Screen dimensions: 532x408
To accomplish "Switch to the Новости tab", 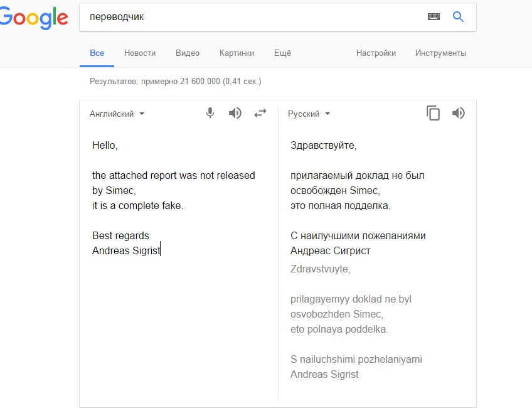I will point(140,53).
